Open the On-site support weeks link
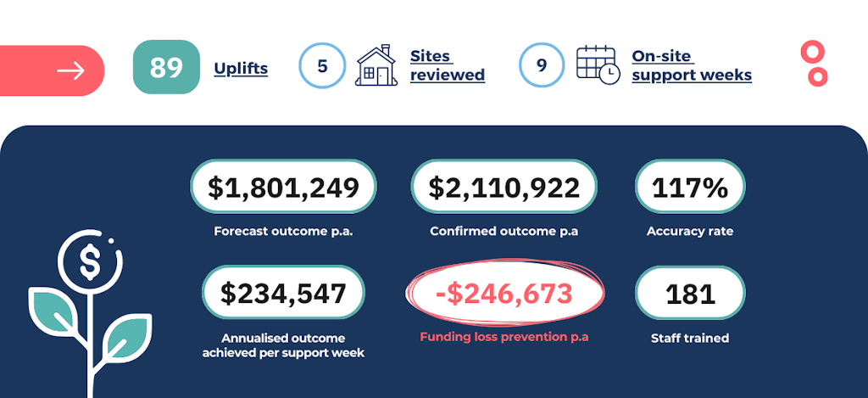Image resolution: width=868 pixels, height=398 pixels. 691,66
